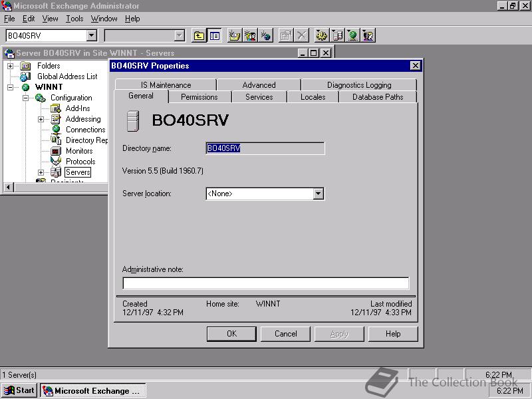Screen dimensions: 532x399
Task: Collapse the WINNT site node
Action: coord(11,88)
